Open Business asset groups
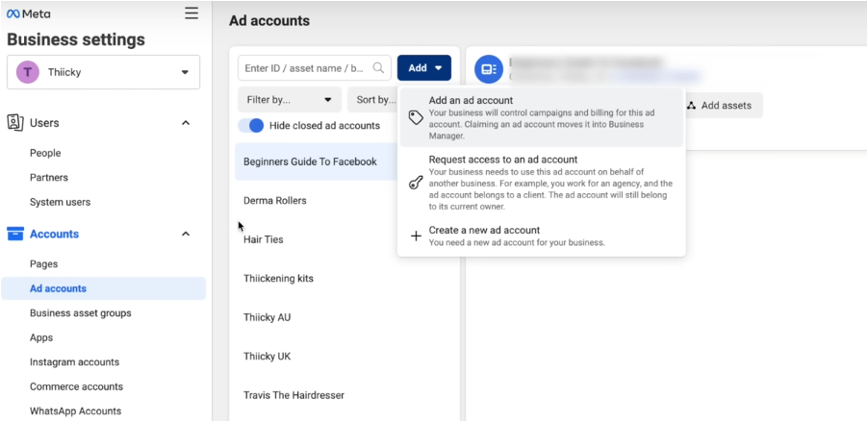 pos(80,313)
